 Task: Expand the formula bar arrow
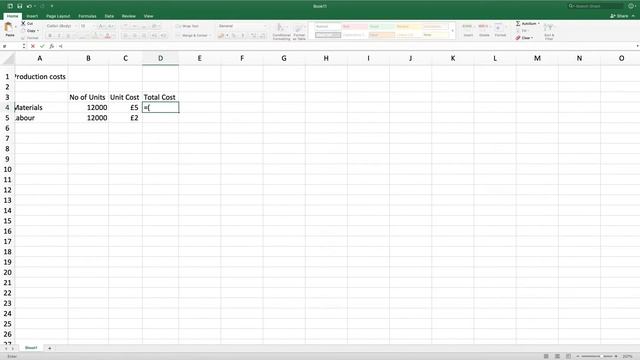tap(637, 46)
